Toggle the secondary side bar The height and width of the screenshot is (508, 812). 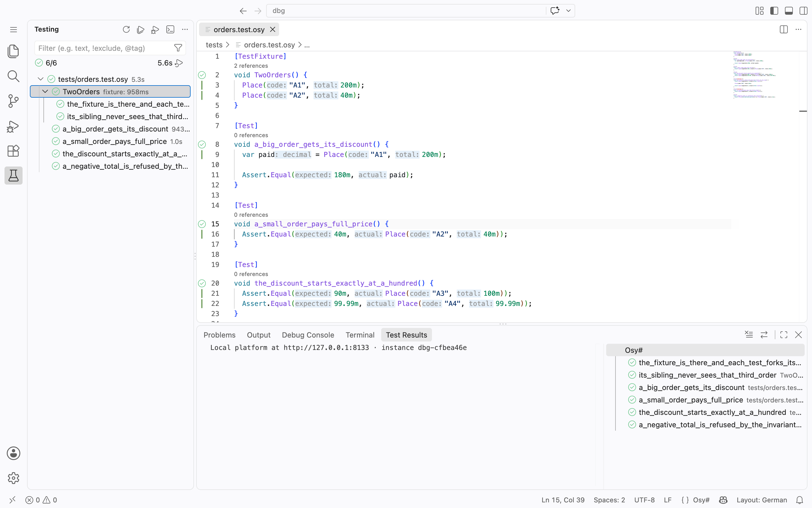point(804,11)
